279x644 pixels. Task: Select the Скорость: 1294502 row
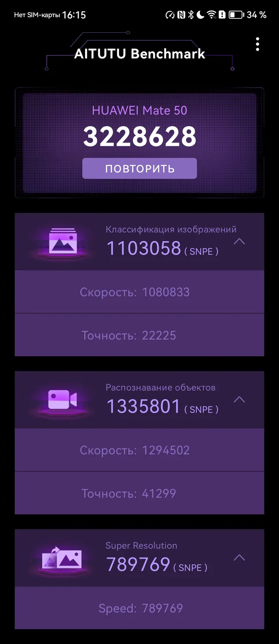(139, 450)
